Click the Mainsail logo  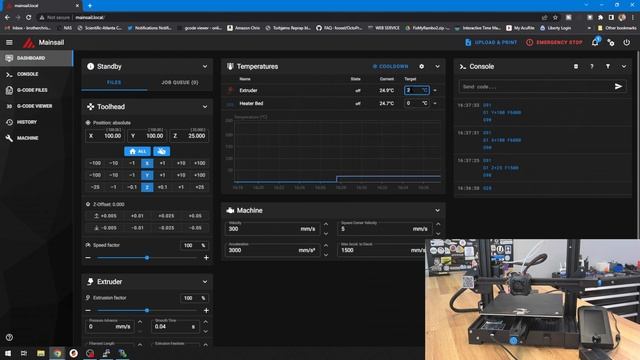tap(29, 42)
